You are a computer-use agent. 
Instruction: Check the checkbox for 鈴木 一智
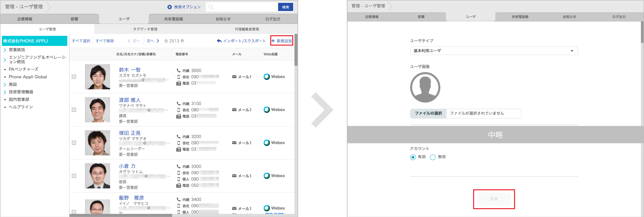tap(74, 77)
